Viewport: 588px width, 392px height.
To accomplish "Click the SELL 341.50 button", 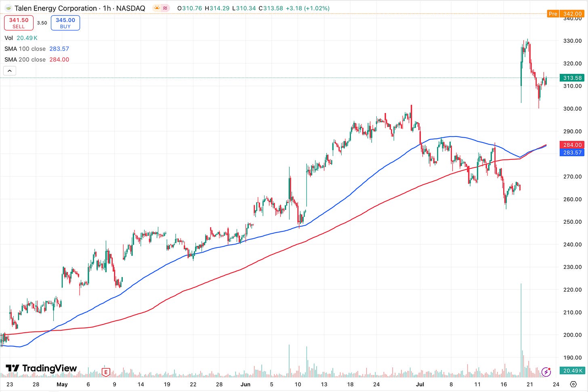I will (19, 23).
